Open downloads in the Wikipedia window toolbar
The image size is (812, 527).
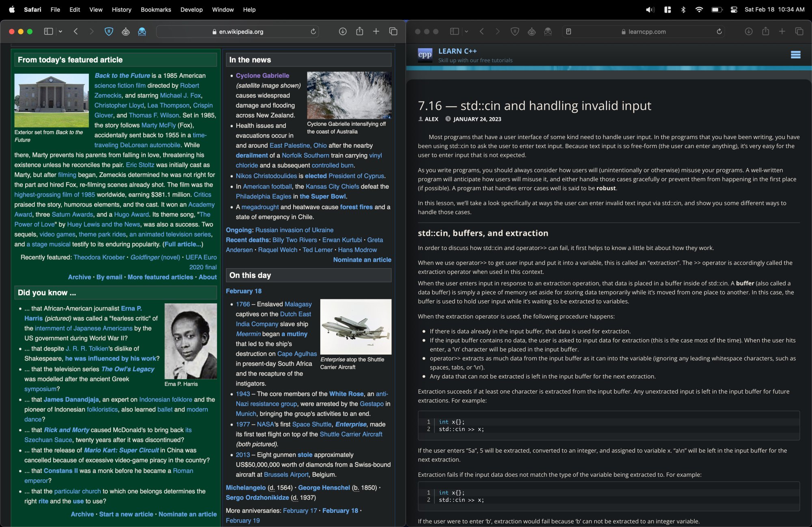343,31
